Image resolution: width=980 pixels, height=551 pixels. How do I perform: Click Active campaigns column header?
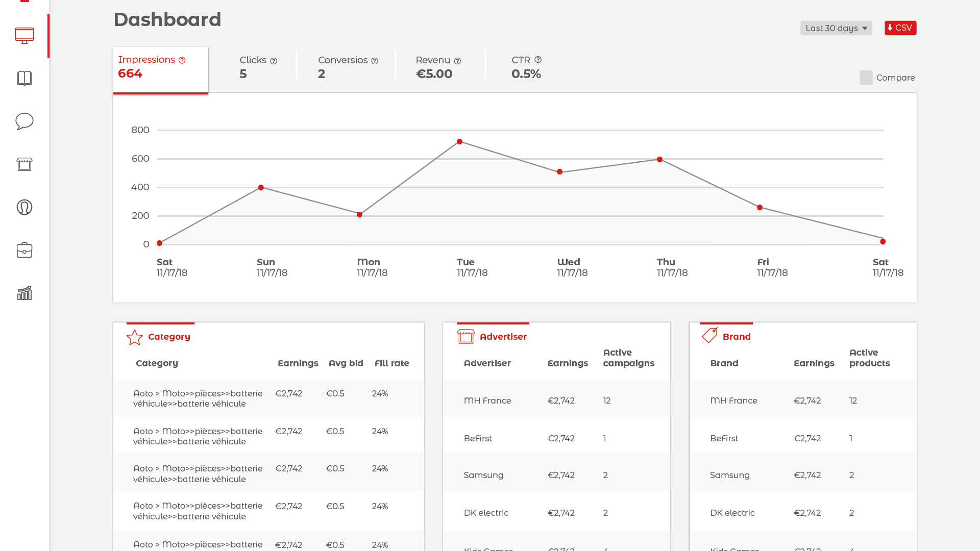pos(629,358)
